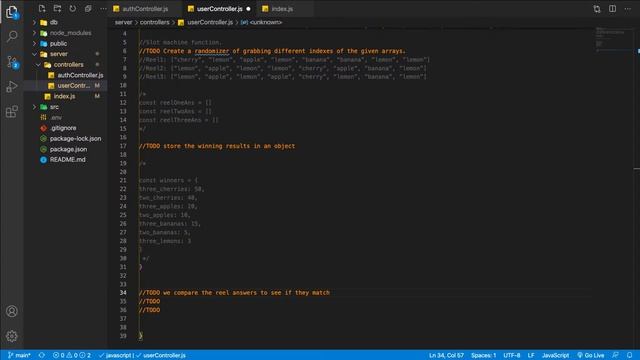This screenshot has height=360, width=640.
Task: Click the line 34 TODO compare reel answers comment
Action: pyautogui.click(x=234, y=293)
